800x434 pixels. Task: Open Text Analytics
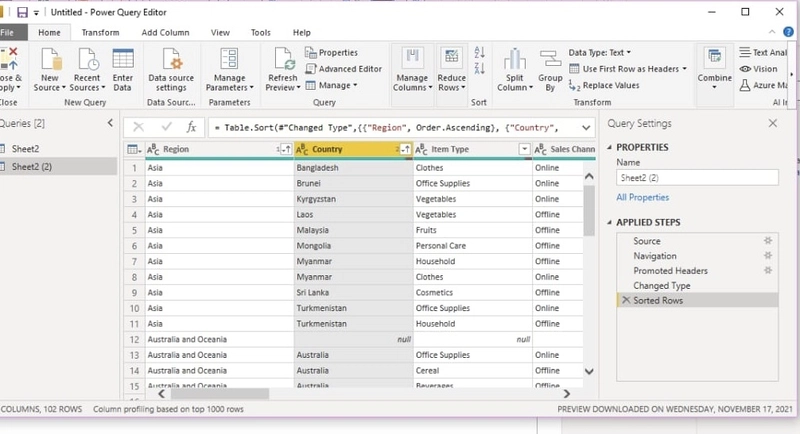click(763, 53)
